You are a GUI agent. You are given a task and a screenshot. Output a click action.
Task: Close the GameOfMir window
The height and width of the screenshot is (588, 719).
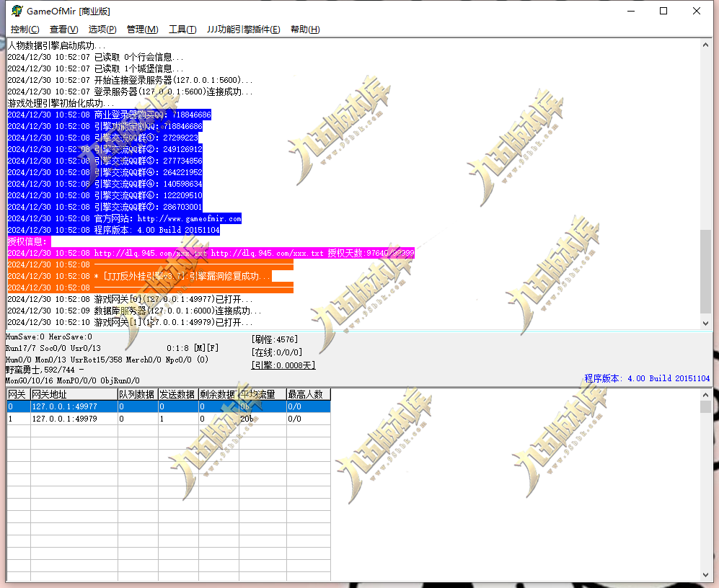point(696,11)
